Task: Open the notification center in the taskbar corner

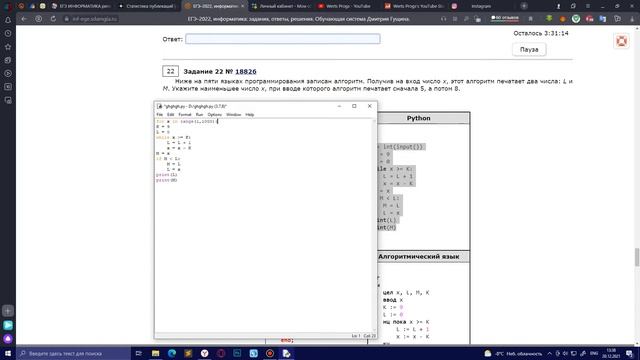Action: pyautogui.click(x=629, y=353)
